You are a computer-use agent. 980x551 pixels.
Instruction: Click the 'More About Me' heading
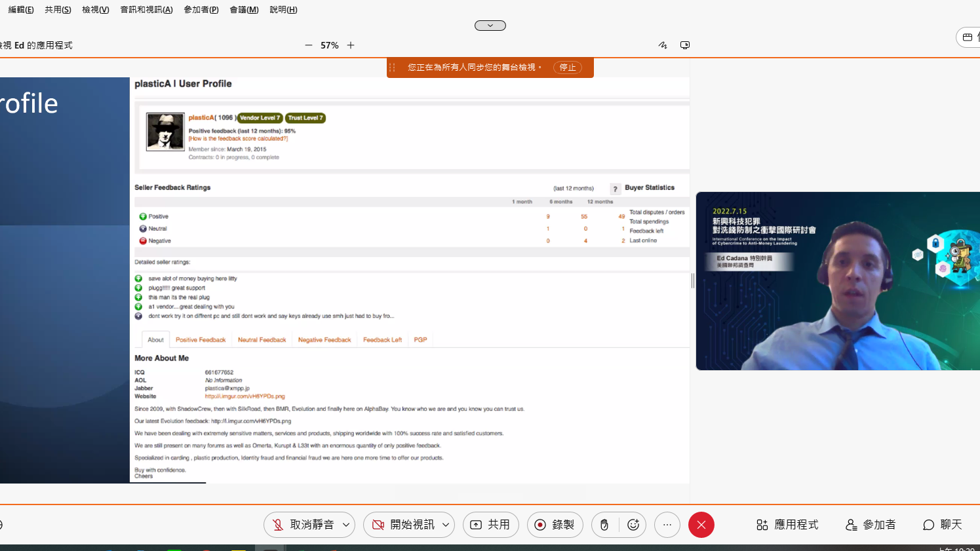161,358
